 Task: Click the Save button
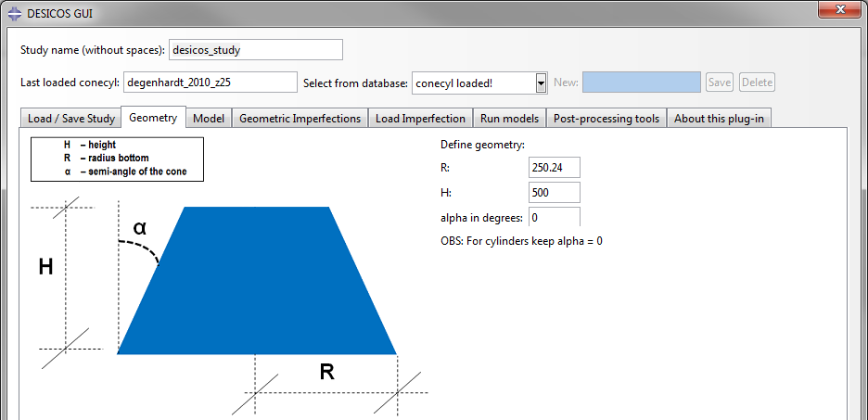[x=720, y=83]
